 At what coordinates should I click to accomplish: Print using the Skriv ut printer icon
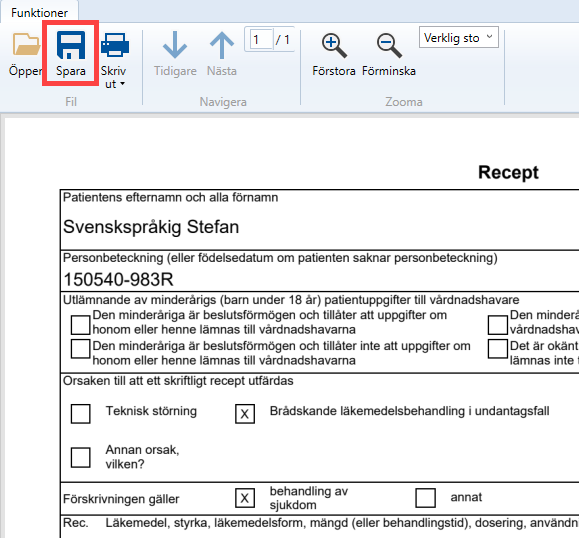click(x=114, y=45)
